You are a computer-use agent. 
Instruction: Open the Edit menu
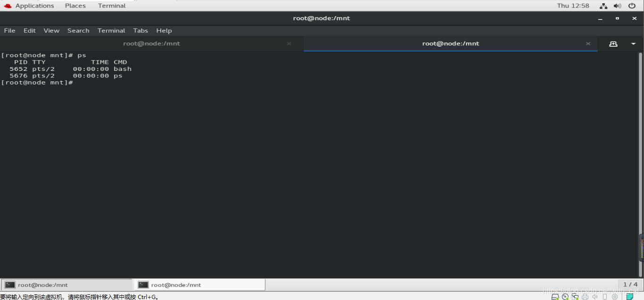(x=30, y=30)
